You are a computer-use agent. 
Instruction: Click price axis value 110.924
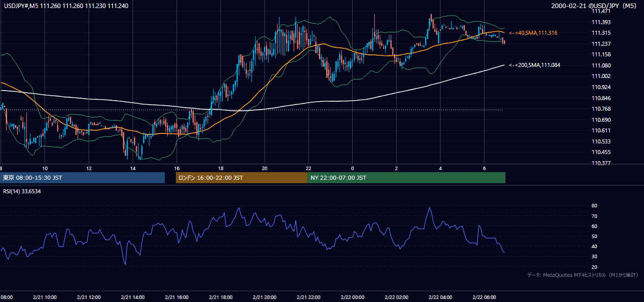(x=601, y=87)
